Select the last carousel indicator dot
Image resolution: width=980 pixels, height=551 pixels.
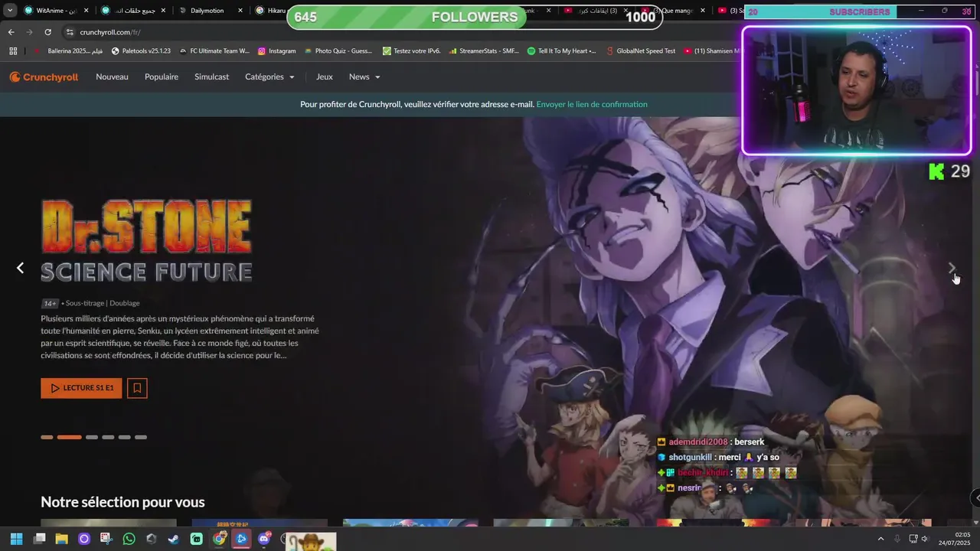pyautogui.click(x=141, y=437)
